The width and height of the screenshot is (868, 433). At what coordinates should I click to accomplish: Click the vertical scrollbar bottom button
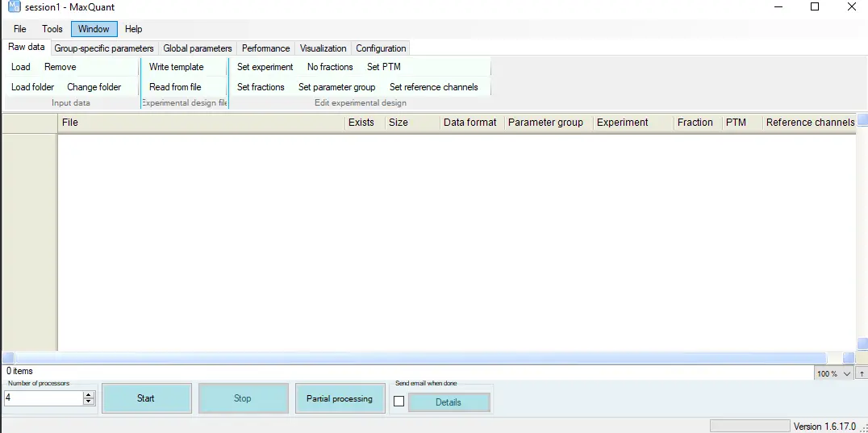point(862,344)
